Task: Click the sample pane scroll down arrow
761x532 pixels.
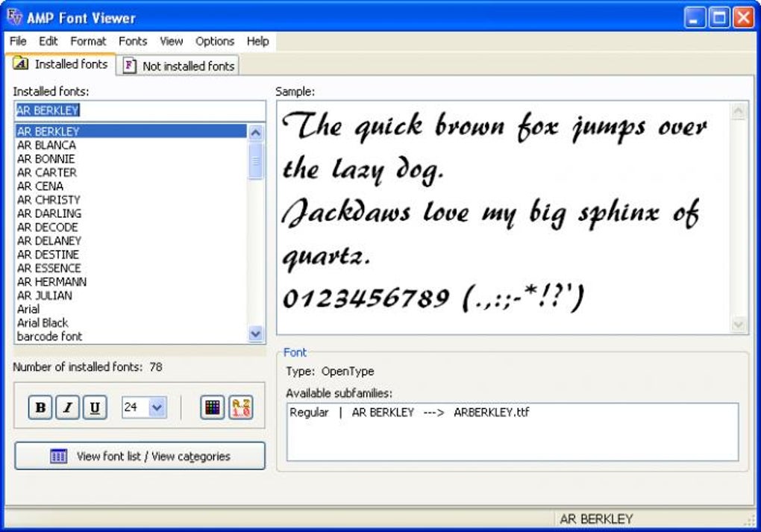Action: point(738,325)
